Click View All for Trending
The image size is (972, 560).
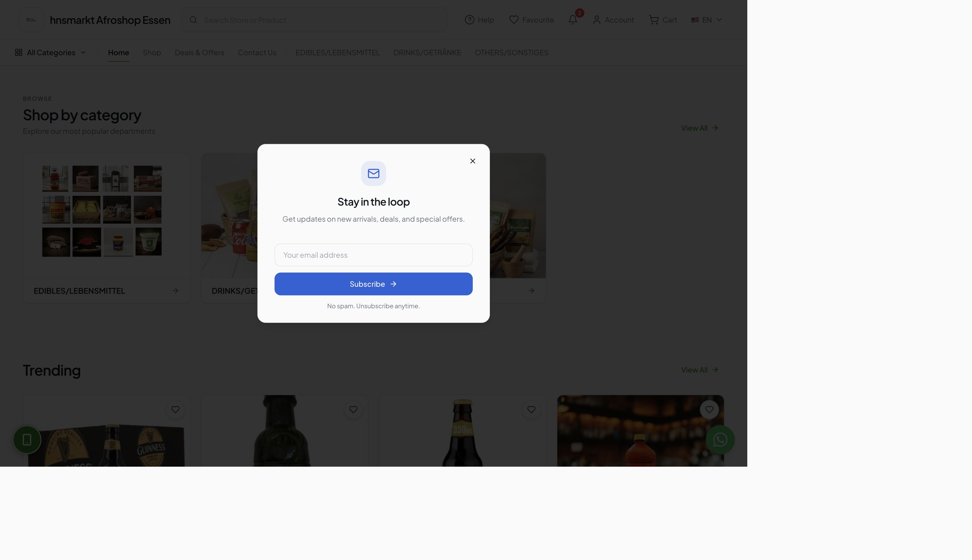(700, 370)
